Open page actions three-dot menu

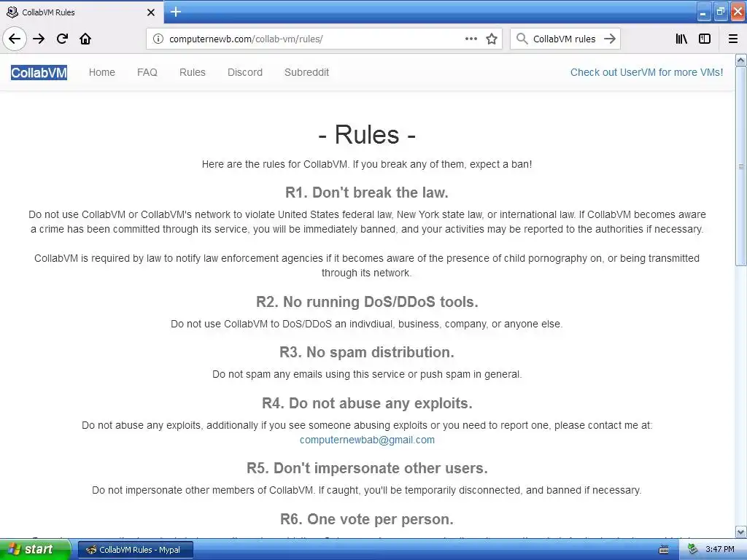pyautogui.click(x=471, y=39)
